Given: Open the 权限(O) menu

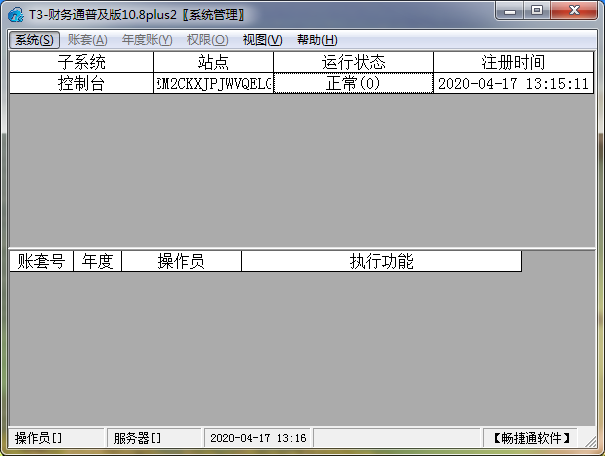Looking at the screenshot, I should point(208,40).
